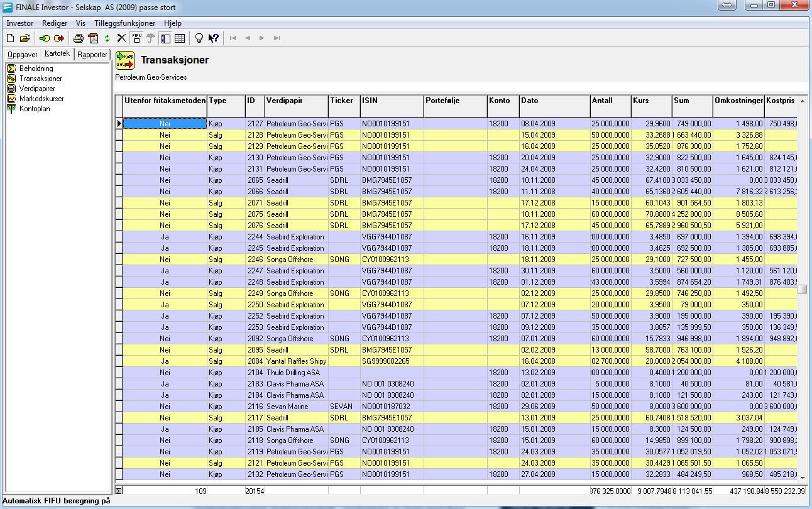Click the Open folder toolbar icon

point(25,38)
